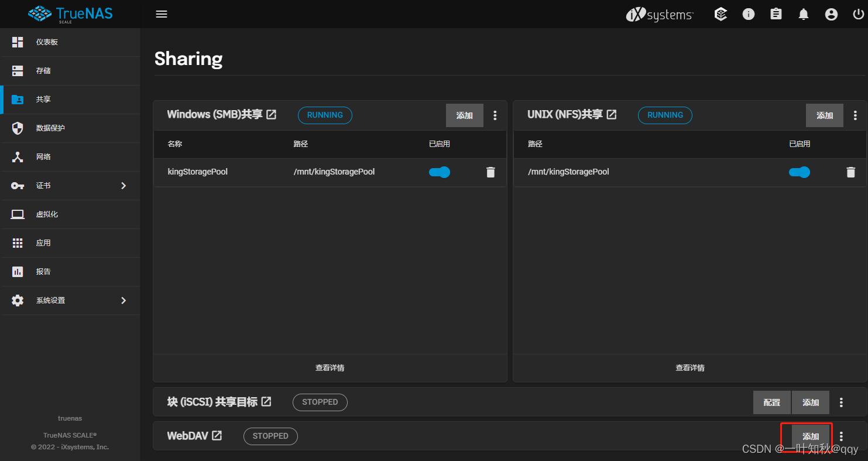The height and width of the screenshot is (461, 868).
Task: Click the SMB 路径 column header
Action: (x=301, y=144)
